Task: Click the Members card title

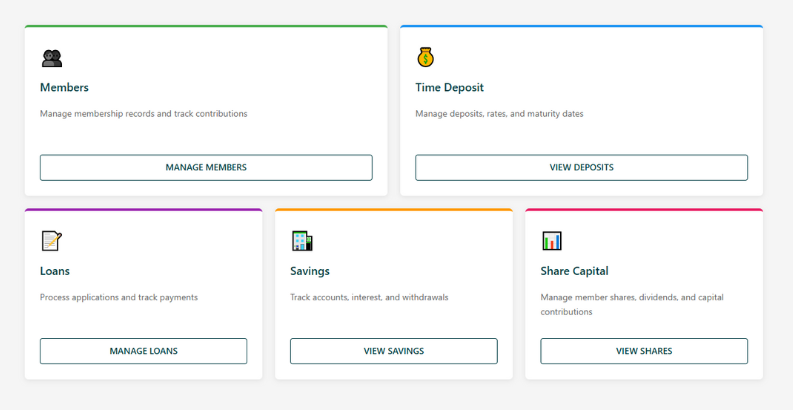Action: click(x=64, y=87)
